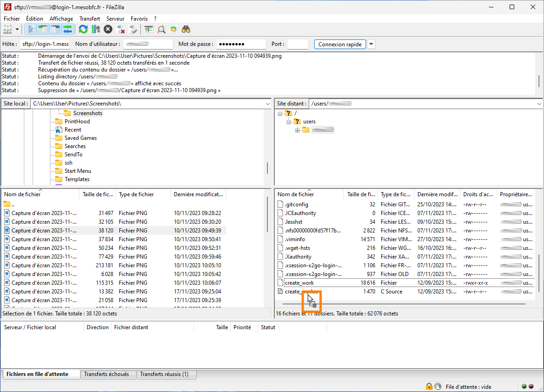Open the Transfert menu
This screenshot has height=392, width=544.
89,19
